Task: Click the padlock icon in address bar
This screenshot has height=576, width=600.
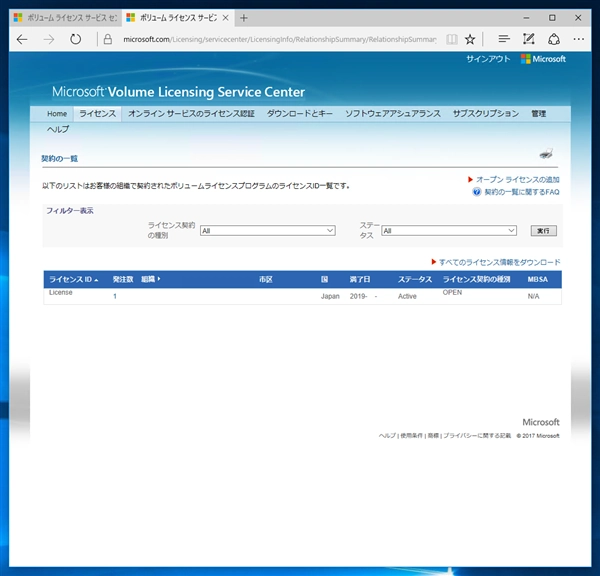Action: (108, 39)
